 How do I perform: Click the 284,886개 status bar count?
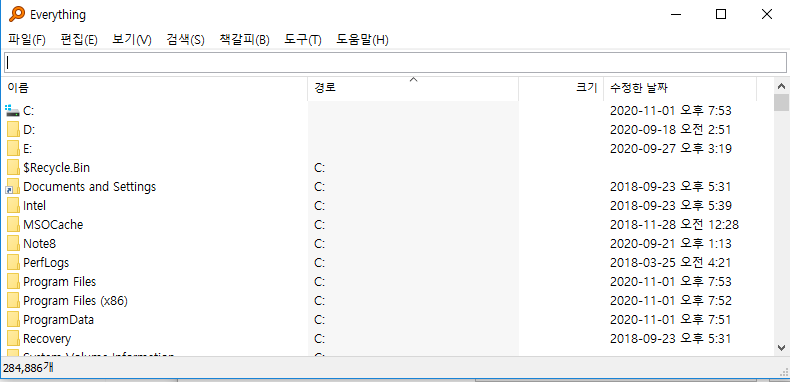point(28,368)
